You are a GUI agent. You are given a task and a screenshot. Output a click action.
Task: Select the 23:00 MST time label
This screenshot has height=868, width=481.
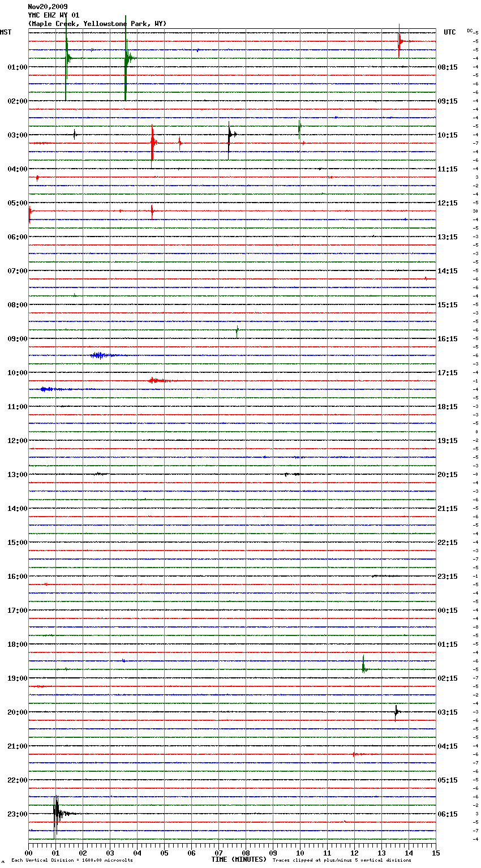pyautogui.click(x=18, y=814)
